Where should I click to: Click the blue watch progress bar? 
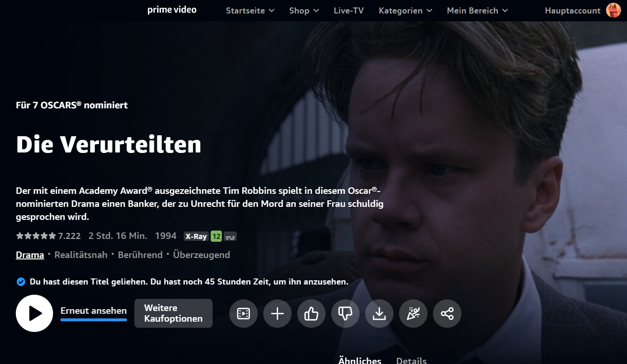[93, 320]
